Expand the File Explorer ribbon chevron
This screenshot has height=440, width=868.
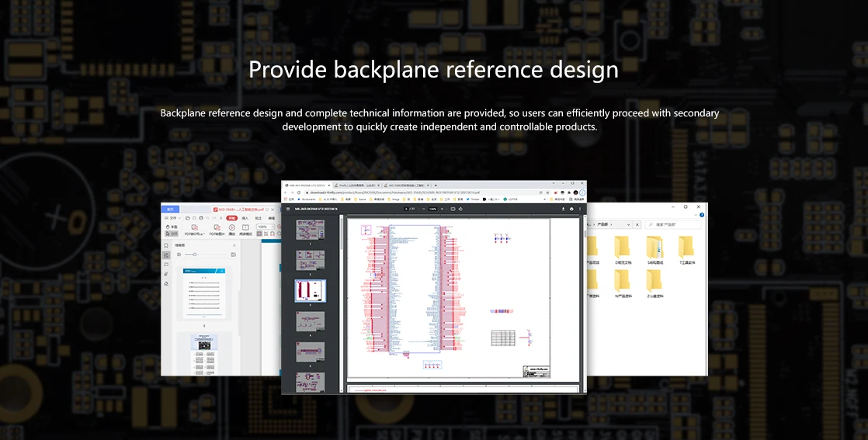[x=696, y=215]
